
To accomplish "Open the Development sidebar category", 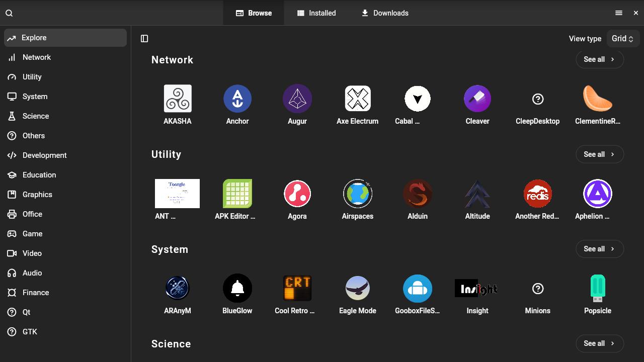I will (65, 155).
